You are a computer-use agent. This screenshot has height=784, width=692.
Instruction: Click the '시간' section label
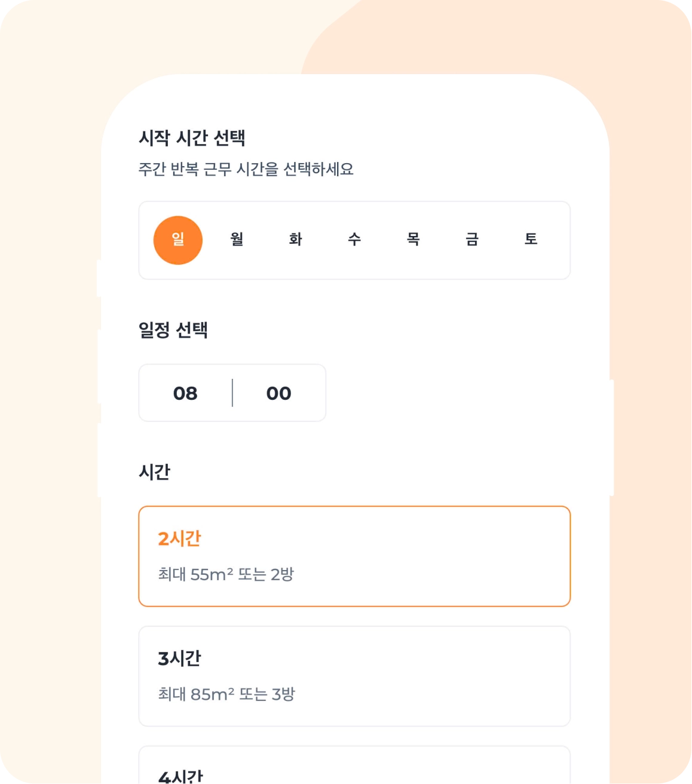154,472
